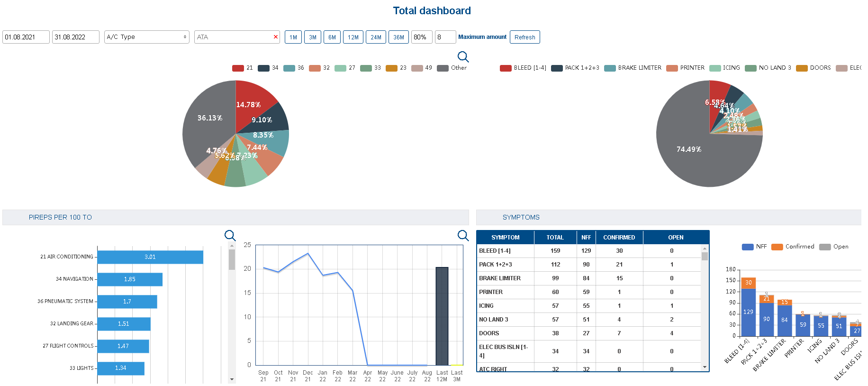Screen dimensions: 868x386
Task: Toggle Confirmed series in stacked bar legend
Action: [793, 247]
